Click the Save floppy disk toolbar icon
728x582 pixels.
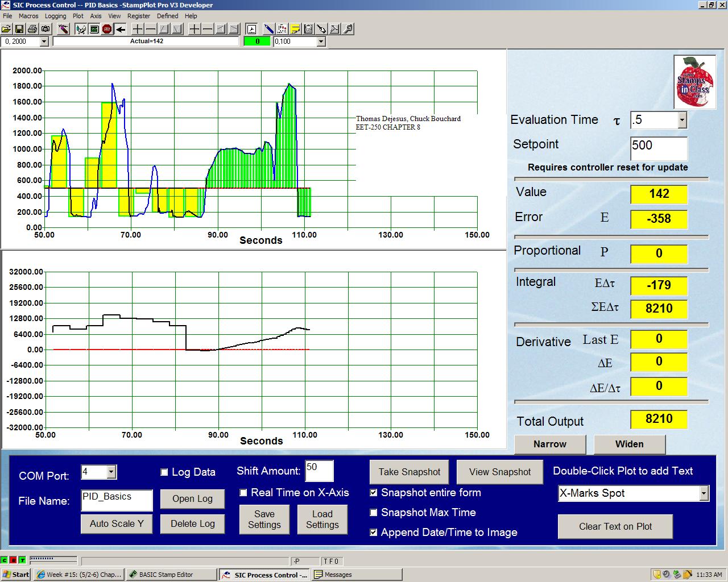pyautogui.click(x=19, y=28)
